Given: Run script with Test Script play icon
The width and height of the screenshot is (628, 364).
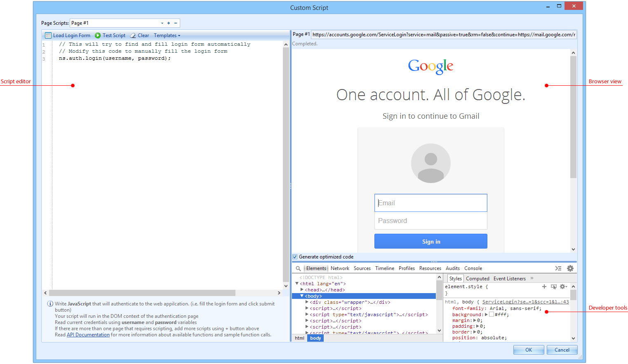Looking at the screenshot, I should click(x=98, y=35).
